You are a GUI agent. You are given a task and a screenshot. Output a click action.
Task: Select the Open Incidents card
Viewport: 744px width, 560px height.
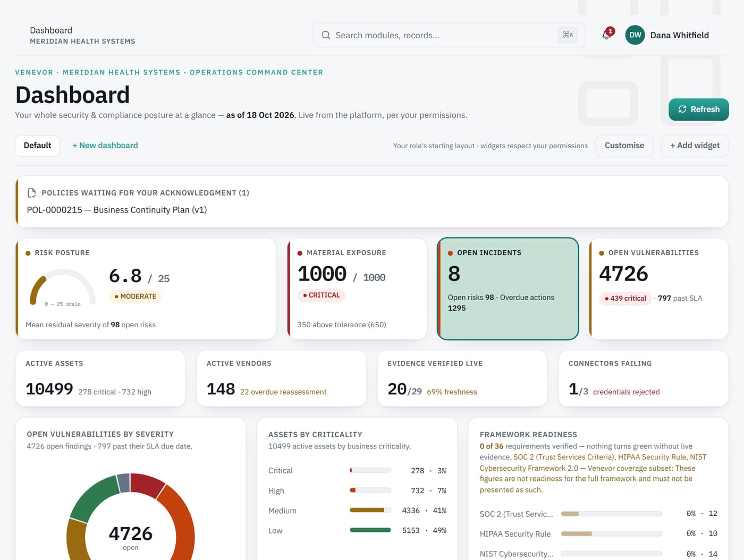[508, 289]
